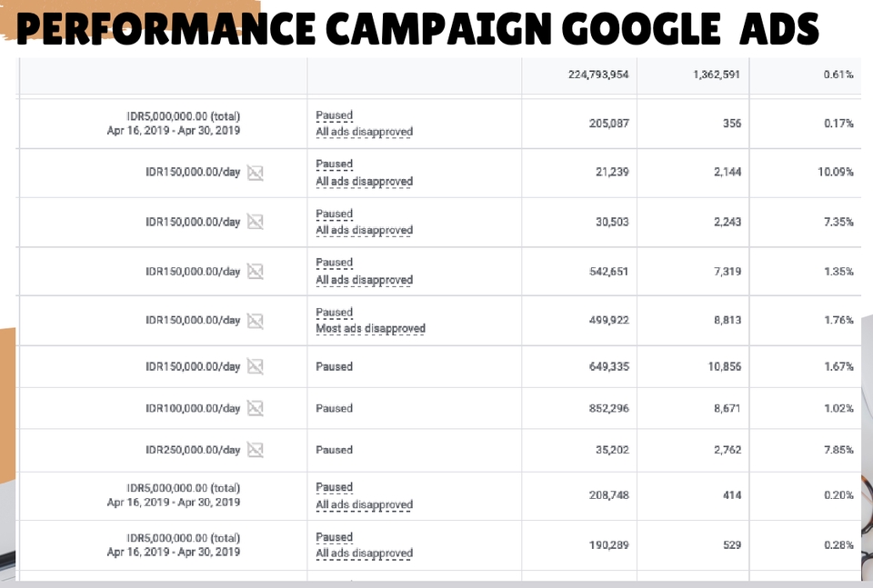Viewport: 873px width, 588px height.
Task: Select the 0.61% total CTR value
Action: pyautogui.click(x=838, y=75)
